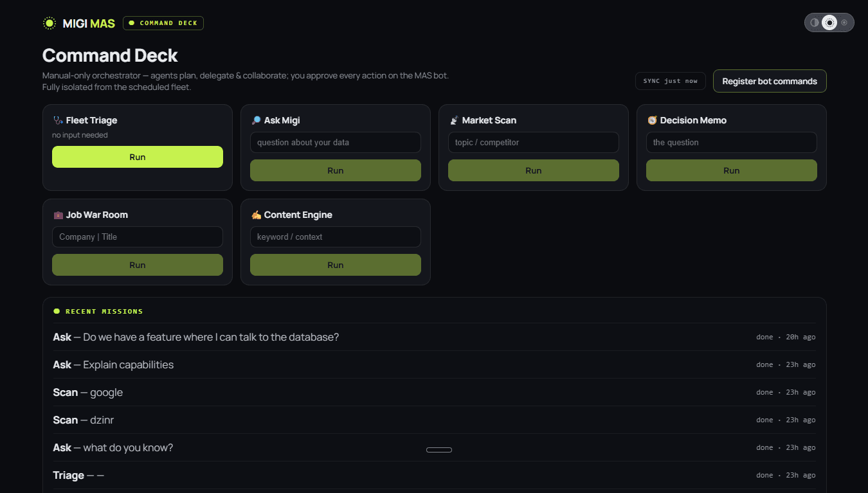This screenshot has width=868, height=493.
Task: Click the magnifier icon beside Ask Migi
Action: coord(256,120)
